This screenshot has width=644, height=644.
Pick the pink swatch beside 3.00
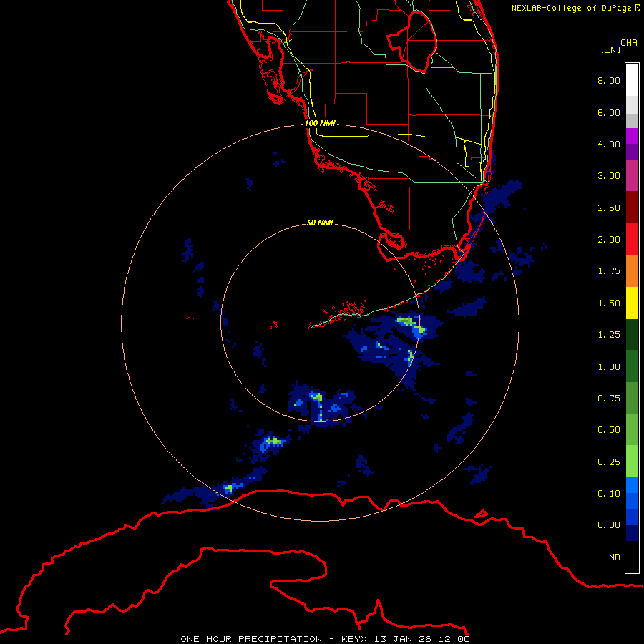(632, 175)
